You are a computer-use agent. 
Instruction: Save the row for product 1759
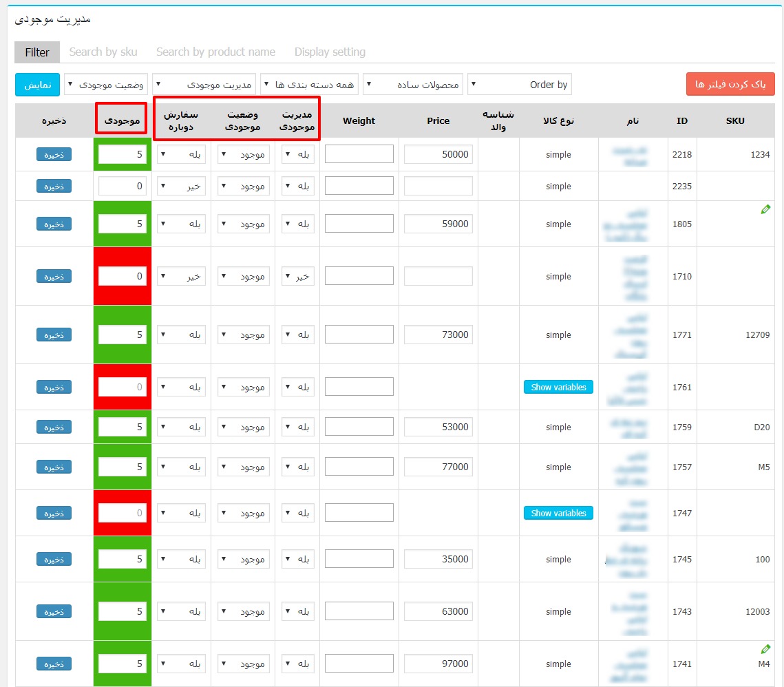coord(54,427)
